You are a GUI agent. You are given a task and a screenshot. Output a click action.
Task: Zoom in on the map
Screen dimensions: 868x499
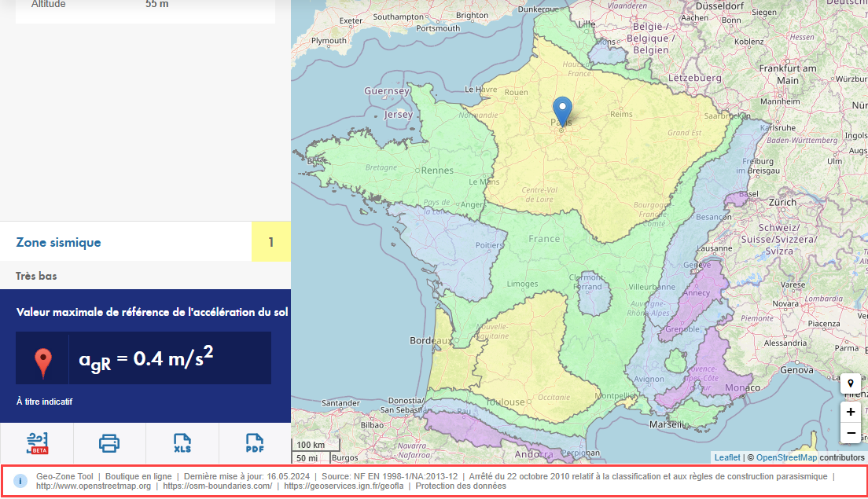pos(850,412)
